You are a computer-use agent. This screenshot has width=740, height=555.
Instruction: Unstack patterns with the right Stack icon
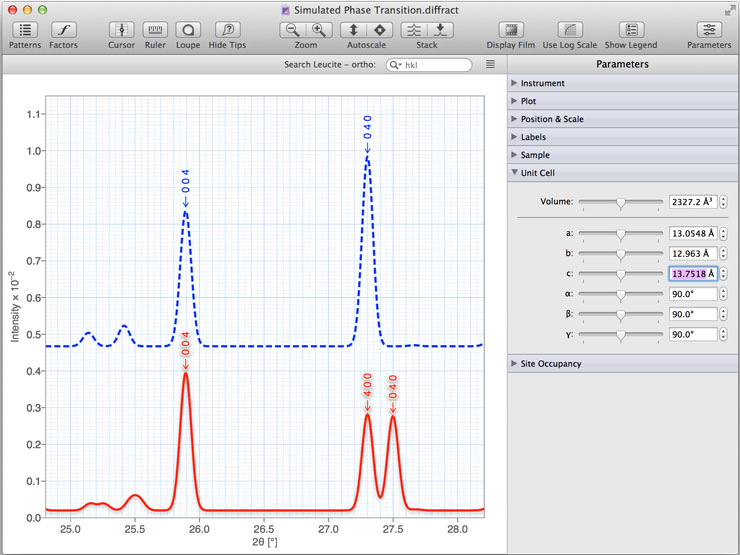click(x=440, y=30)
